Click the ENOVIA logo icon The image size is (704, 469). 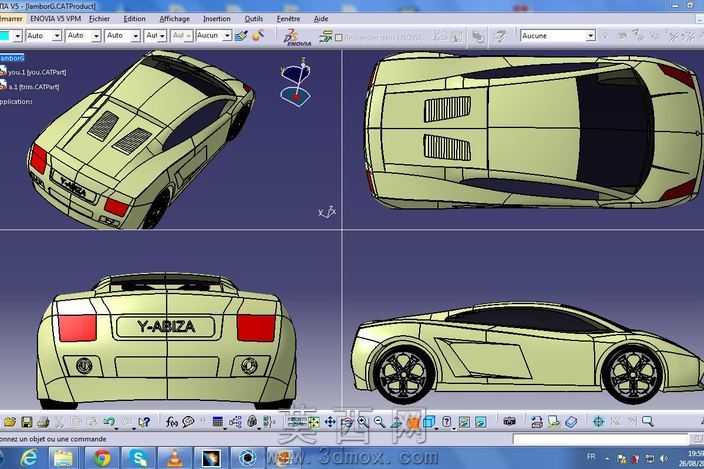(x=297, y=38)
